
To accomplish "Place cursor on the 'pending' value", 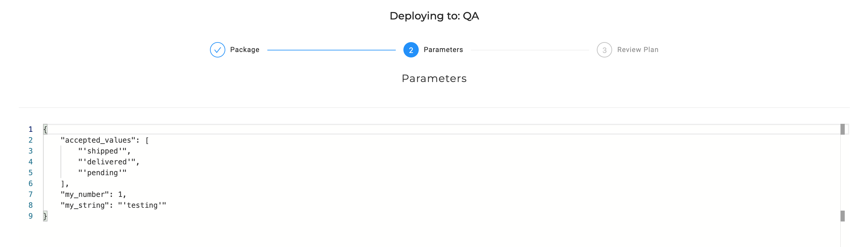I will pyautogui.click(x=102, y=172).
